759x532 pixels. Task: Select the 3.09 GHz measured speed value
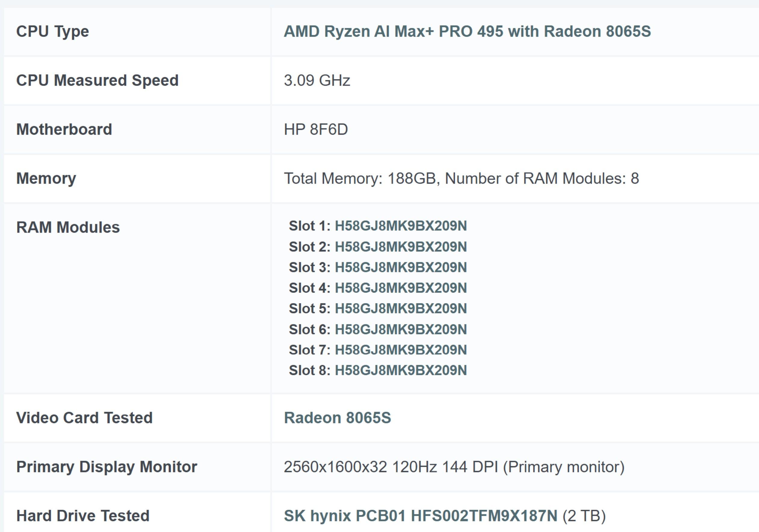click(x=317, y=81)
